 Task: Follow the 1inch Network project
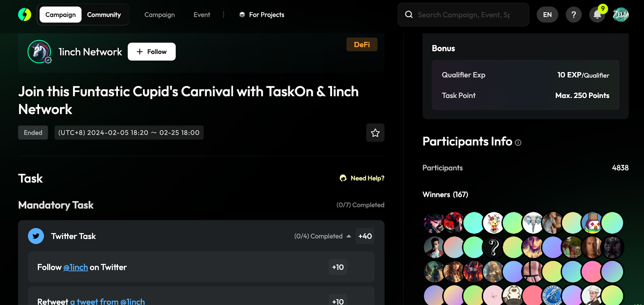tap(151, 52)
